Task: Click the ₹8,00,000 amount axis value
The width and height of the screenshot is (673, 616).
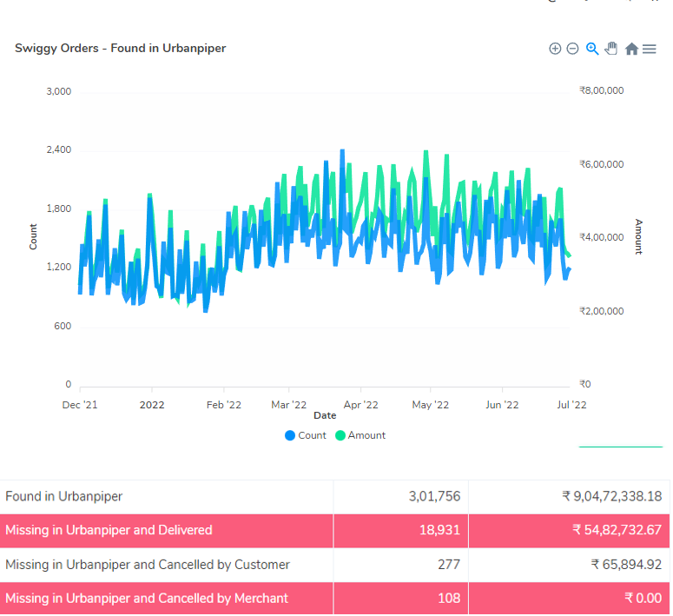Action: point(601,90)
